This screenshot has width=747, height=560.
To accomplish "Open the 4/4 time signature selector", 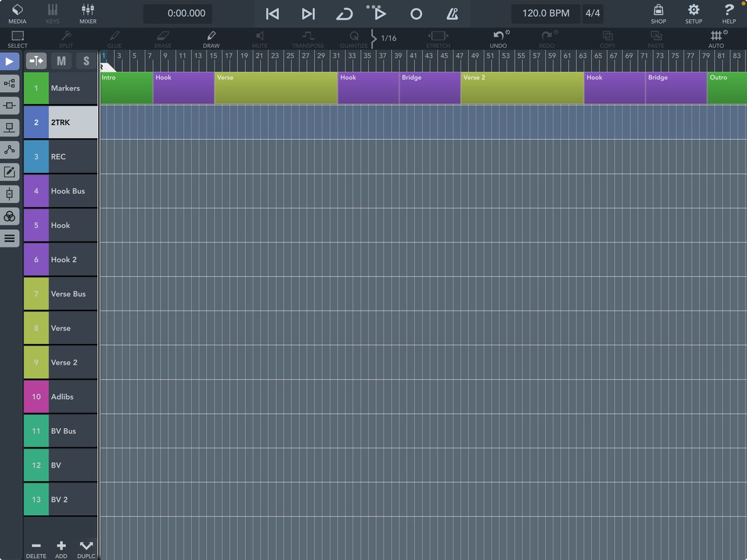I will coord(593,13).
